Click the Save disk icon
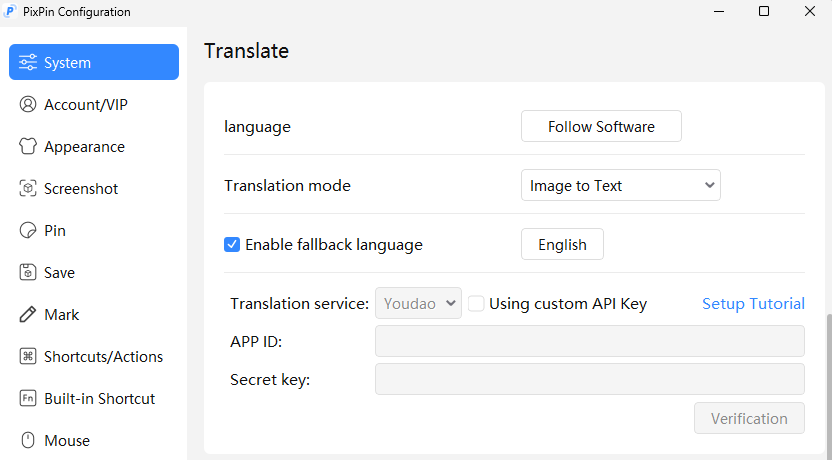Viewport: 832px width, 460px height. coord(28,272)
